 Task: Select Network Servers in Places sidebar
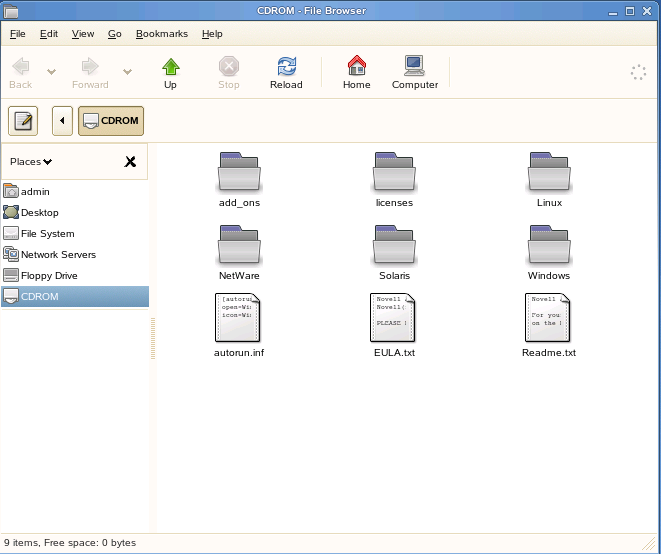[75, 255]
